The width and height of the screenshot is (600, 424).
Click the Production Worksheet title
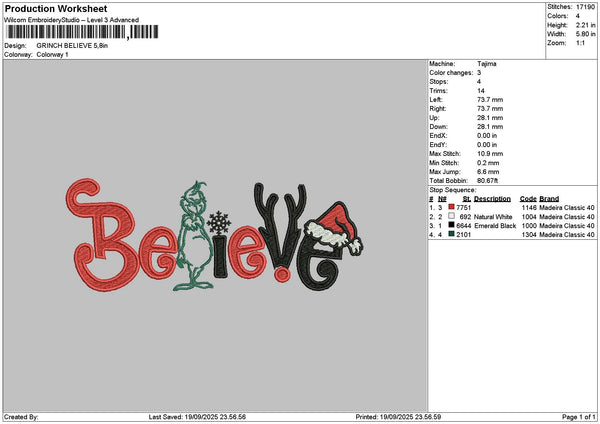coord(56,8)
